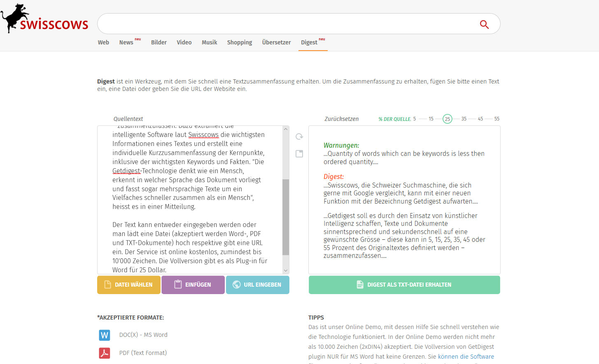Screen dimensions: 599x364
Task: Switch to Video tab
Action: (184, 42)
